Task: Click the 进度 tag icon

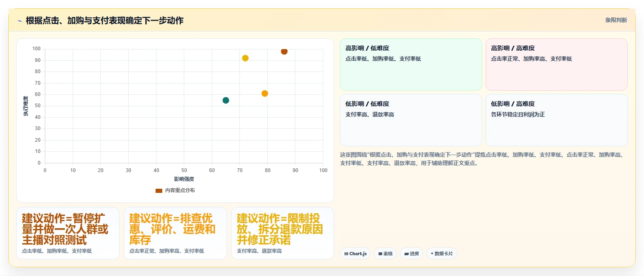Action: (x=406, y=254)
